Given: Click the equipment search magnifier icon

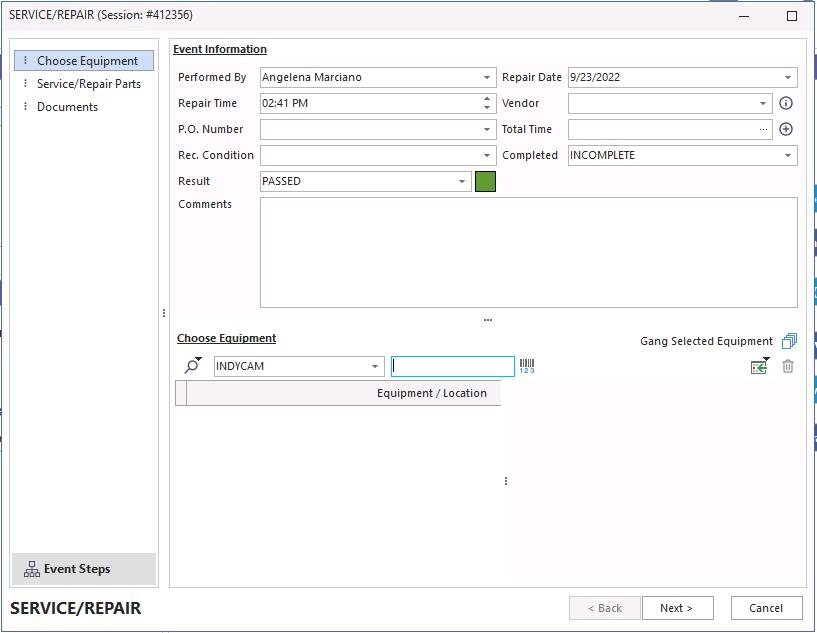Looking at the screenshot, I should point(192,366).
